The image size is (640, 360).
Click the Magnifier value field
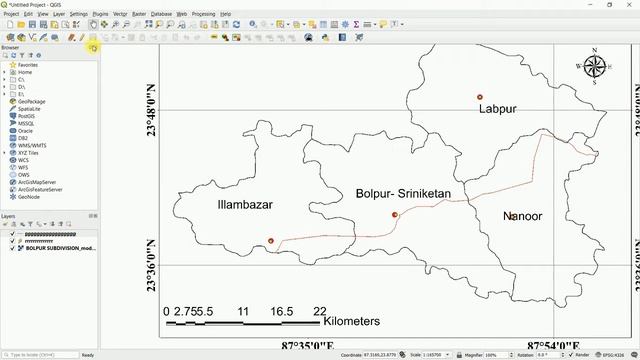pos(496,355)
